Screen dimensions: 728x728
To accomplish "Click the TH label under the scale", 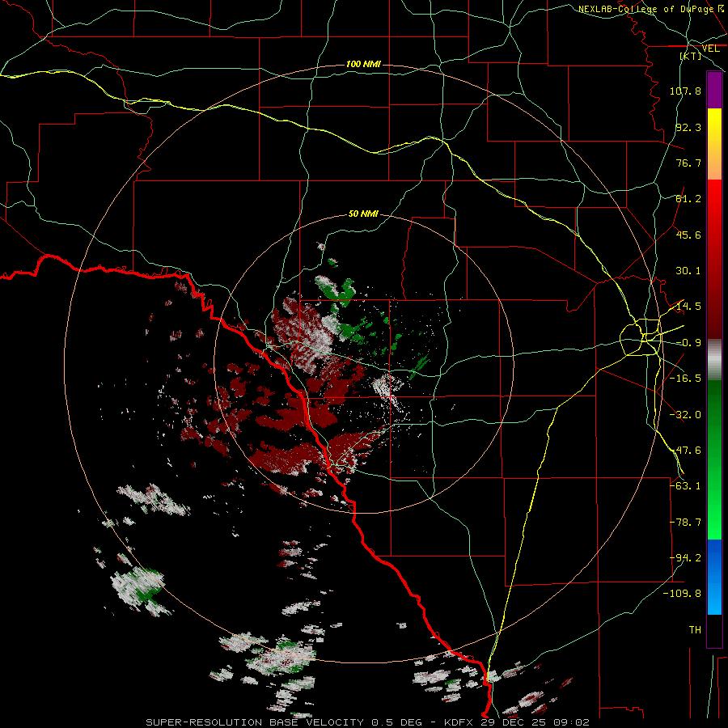I will pos(695,630).
